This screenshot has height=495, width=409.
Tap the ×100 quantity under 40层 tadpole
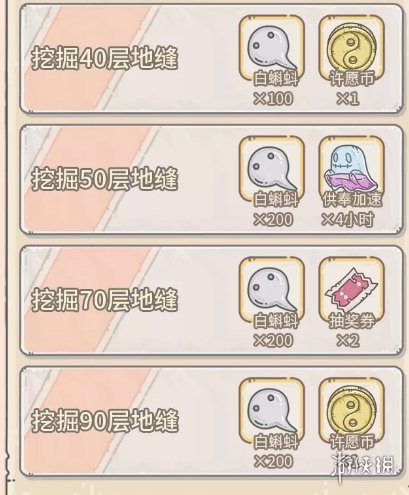pyautogui.click(x=273, y=99)
